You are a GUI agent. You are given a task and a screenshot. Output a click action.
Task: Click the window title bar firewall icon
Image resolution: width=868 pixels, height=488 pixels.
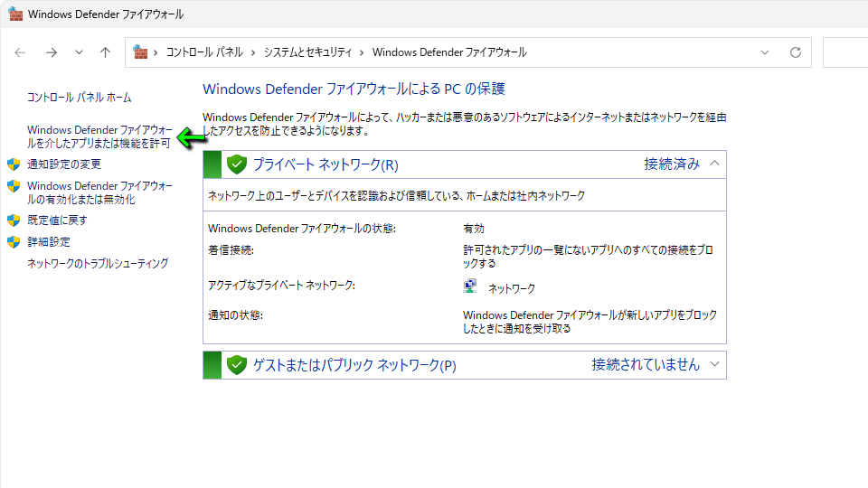tap(15, 14)
